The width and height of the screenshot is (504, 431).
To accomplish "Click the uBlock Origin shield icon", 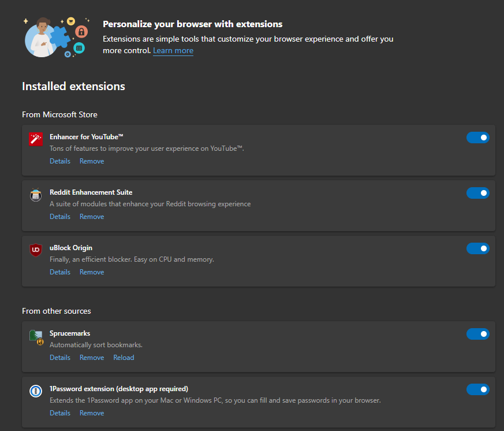I will click(36, 250).
